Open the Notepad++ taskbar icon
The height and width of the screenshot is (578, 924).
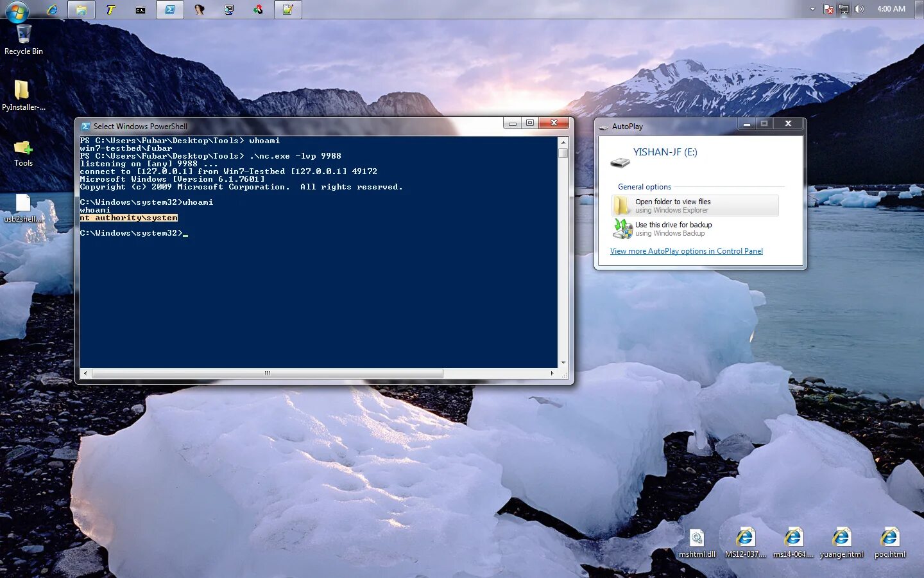pos(288,10)
